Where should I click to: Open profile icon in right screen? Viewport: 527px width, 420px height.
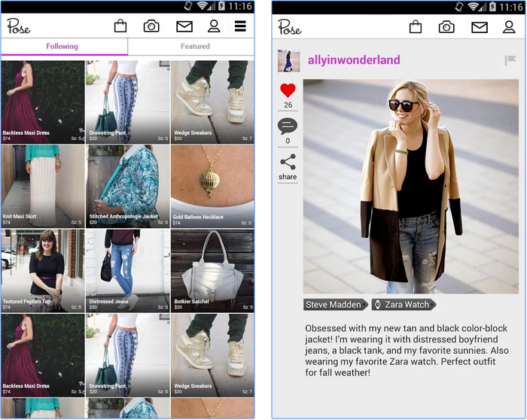coord(509,27)
